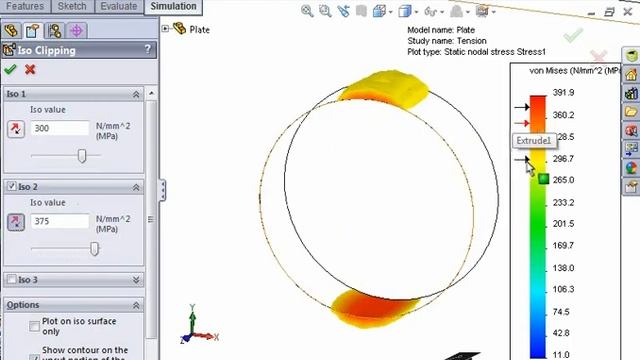The image size is (640, 360).
Task: Cancel Iso Clipping with the red X
Action: [30, 69]
